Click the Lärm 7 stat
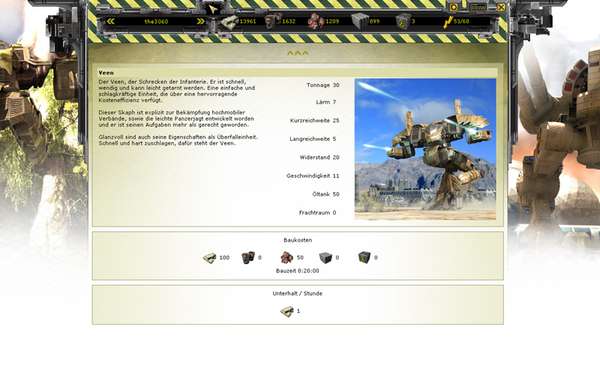600x378 pixels. (326, 102)
